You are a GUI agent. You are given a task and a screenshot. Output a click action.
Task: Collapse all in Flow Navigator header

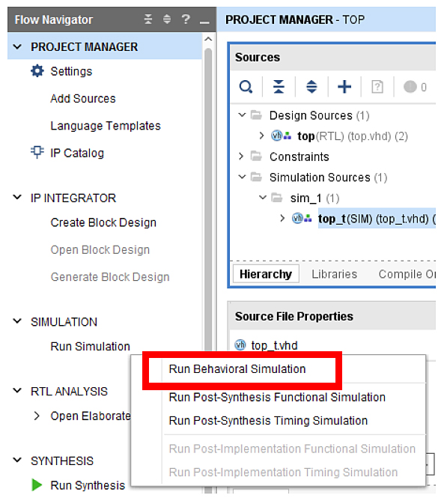click(148, 19)
